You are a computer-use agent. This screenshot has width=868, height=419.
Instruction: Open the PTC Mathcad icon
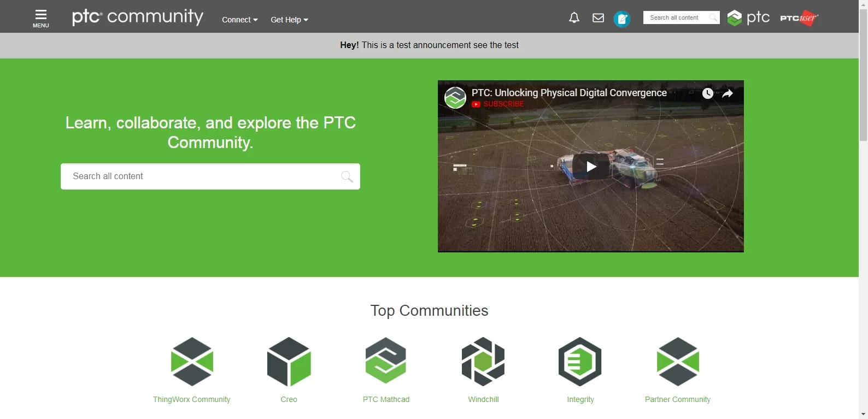[x=386, y=361]
